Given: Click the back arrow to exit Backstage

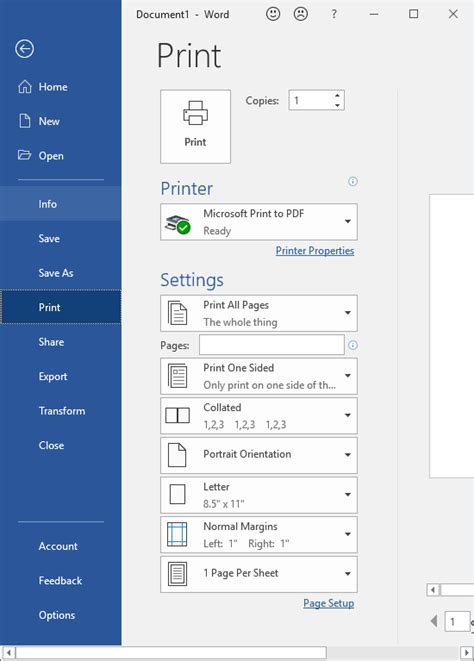Looking at the screenshot, I should (x=24, y=49).
